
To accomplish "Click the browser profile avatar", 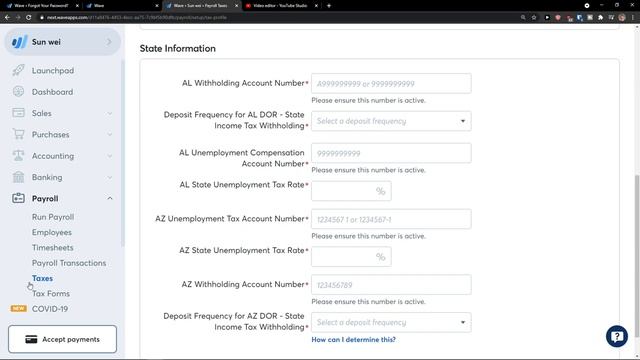I will click(x=622, y=18).
